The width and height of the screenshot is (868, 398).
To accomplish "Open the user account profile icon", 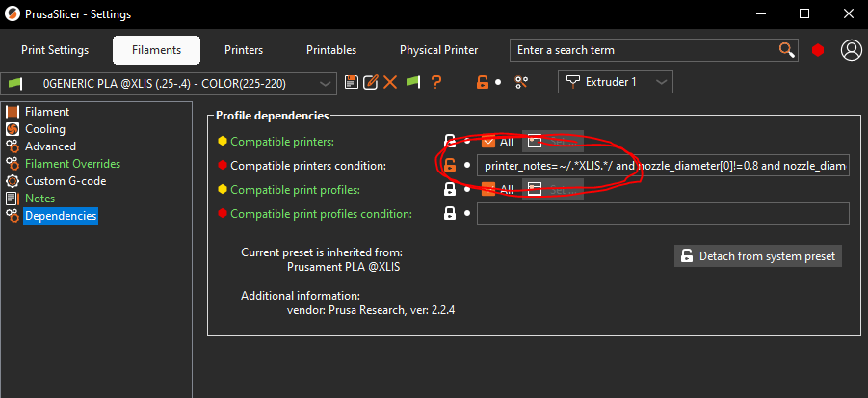I will (x=851, y=50).
